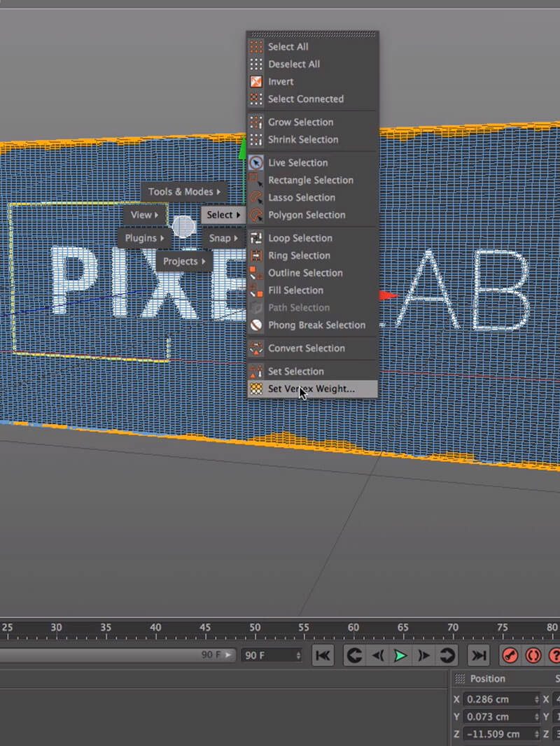This screenshot has height=746, width=560.
Task: Click frame 50 on timeline ruler
Action: 255,628
